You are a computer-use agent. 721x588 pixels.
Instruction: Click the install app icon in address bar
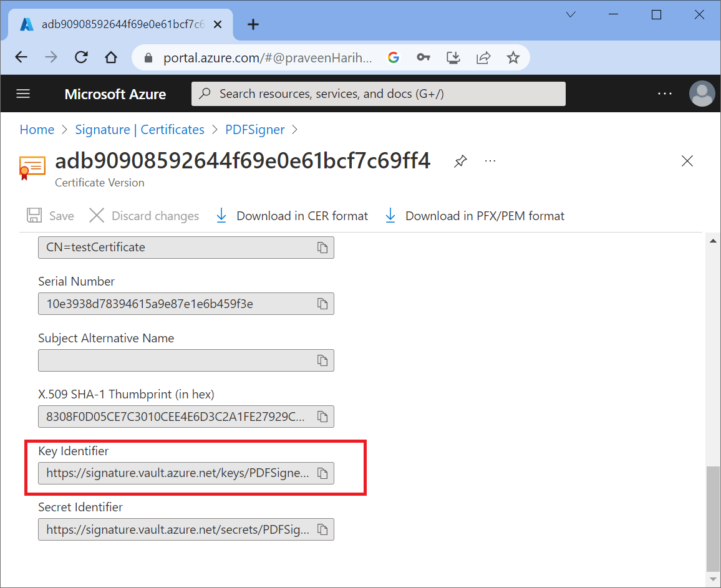453,57
